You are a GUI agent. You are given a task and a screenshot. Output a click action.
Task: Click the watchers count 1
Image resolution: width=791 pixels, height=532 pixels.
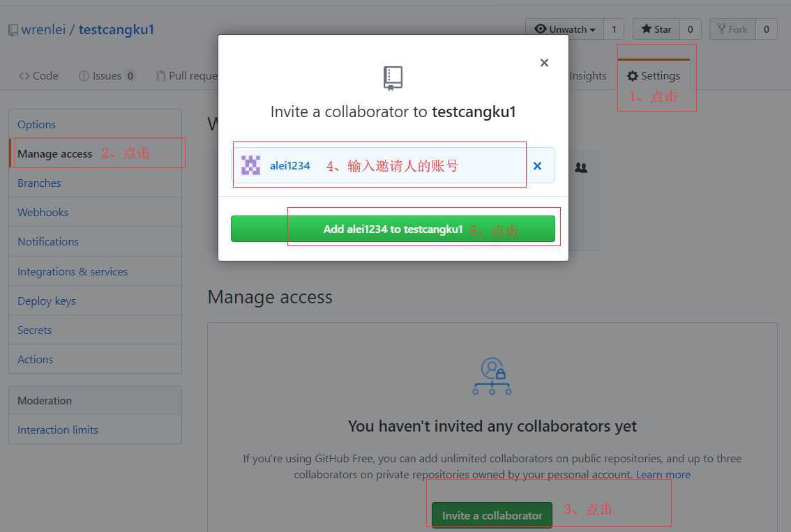[x=614, y=29]
